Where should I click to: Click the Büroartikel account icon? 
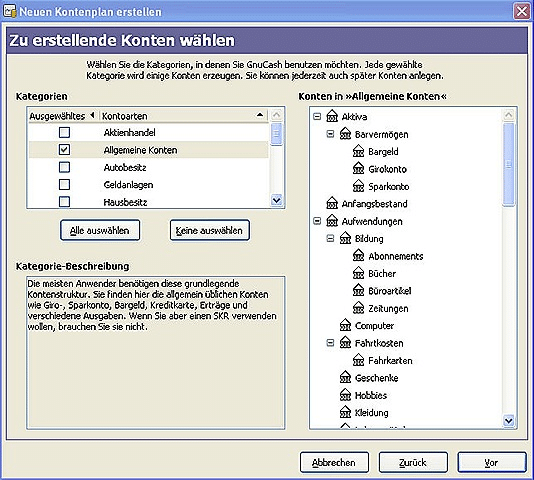[358, 291]
